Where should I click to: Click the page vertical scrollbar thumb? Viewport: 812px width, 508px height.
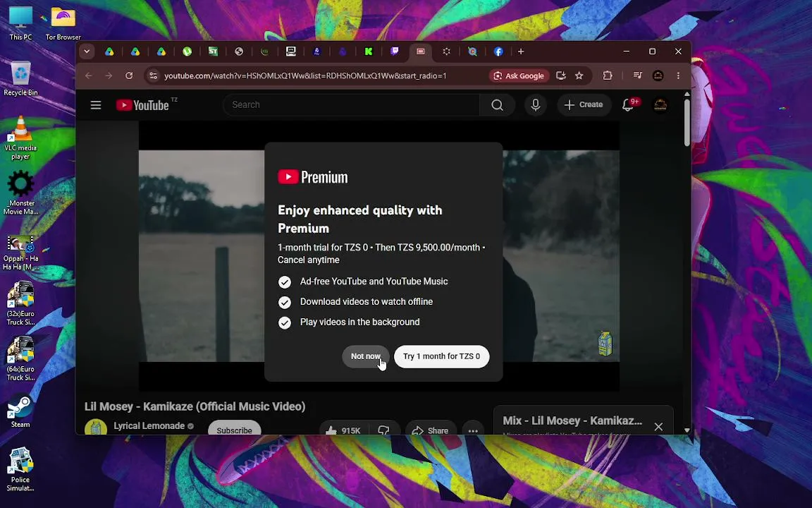[x=687, y=122]
